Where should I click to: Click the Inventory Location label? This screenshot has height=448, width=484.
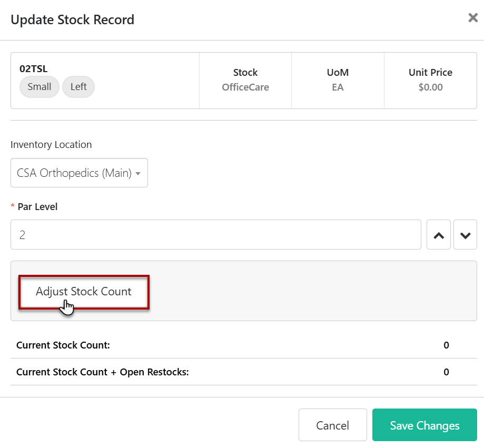51,145
